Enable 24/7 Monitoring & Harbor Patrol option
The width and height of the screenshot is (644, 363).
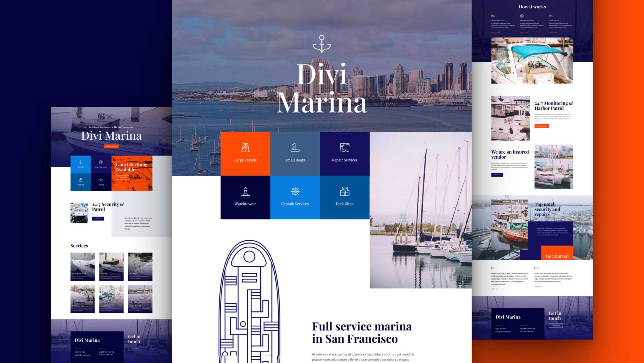tap(542, 126)
